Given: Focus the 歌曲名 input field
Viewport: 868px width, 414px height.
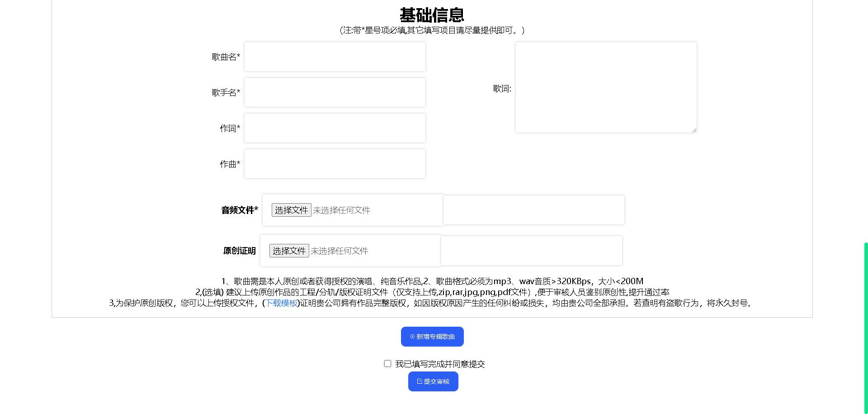Looking at the screenshot, I should coord(335,57).
